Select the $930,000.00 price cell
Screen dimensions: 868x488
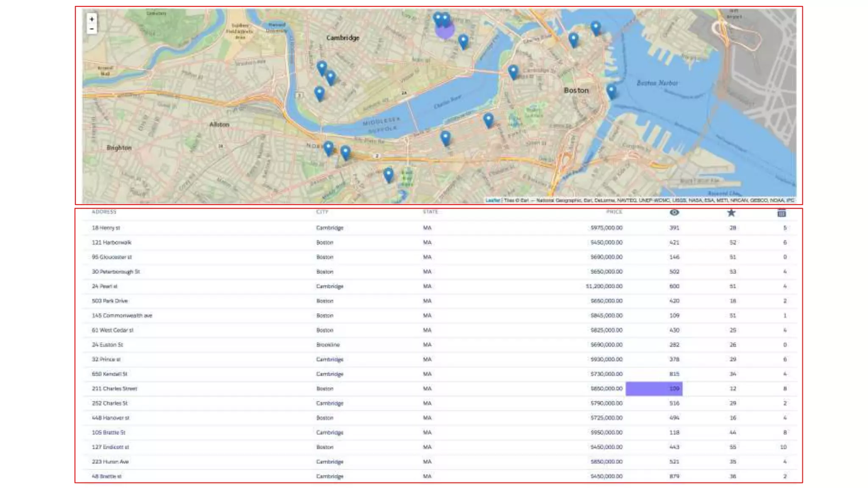(606, 359)
